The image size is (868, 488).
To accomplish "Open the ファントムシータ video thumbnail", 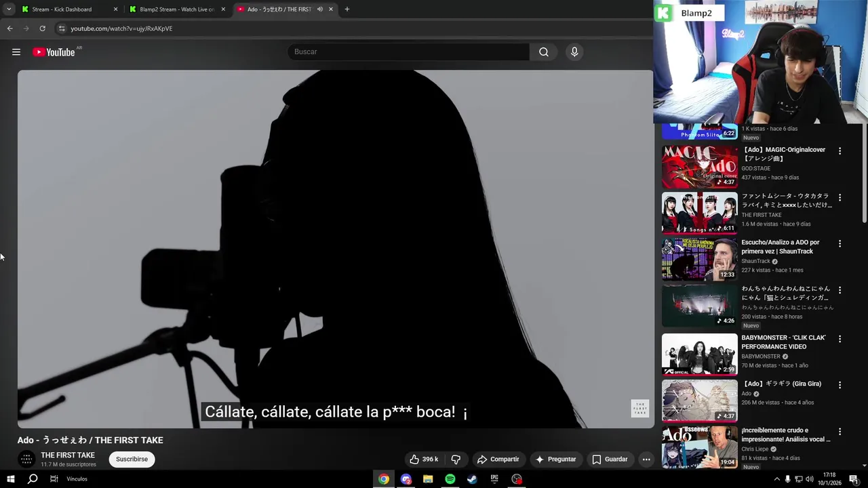I will (699, 213).
